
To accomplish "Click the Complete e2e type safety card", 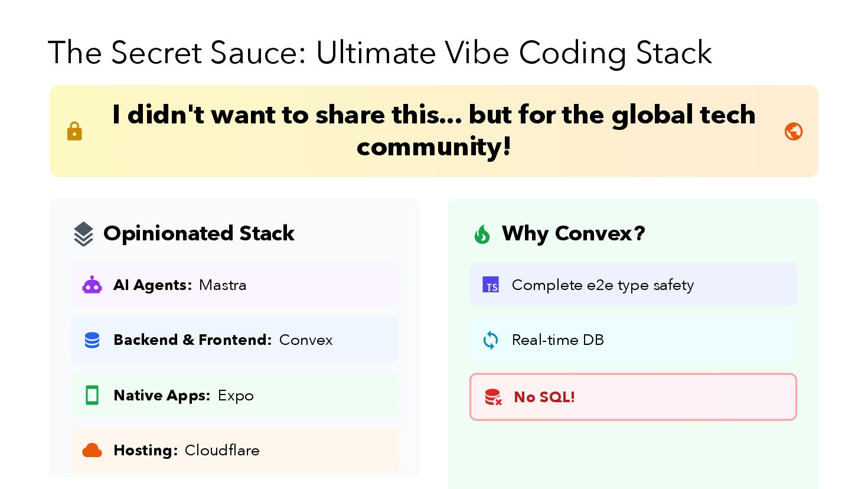I will click(633, 285).
